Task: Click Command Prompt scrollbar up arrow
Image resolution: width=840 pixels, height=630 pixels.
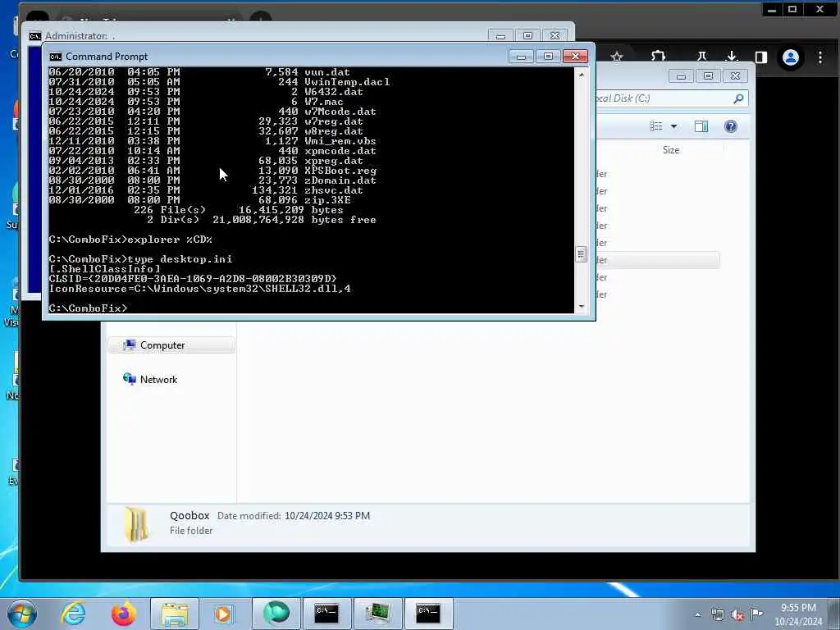Action: (582, 75)
